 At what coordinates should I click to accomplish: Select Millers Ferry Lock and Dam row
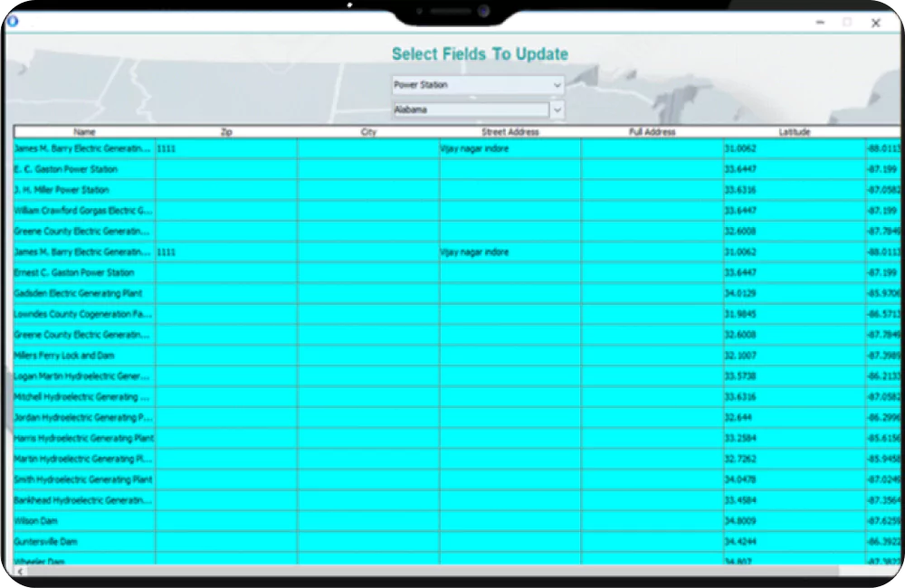click(x=456, y=356)
